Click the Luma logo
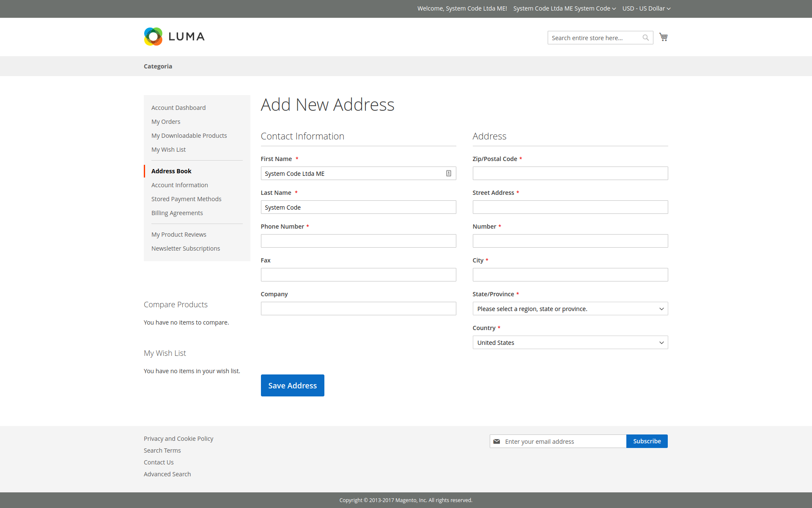This screenshot has width=812, height=508. pyautogui.click(x=174, y=37)
